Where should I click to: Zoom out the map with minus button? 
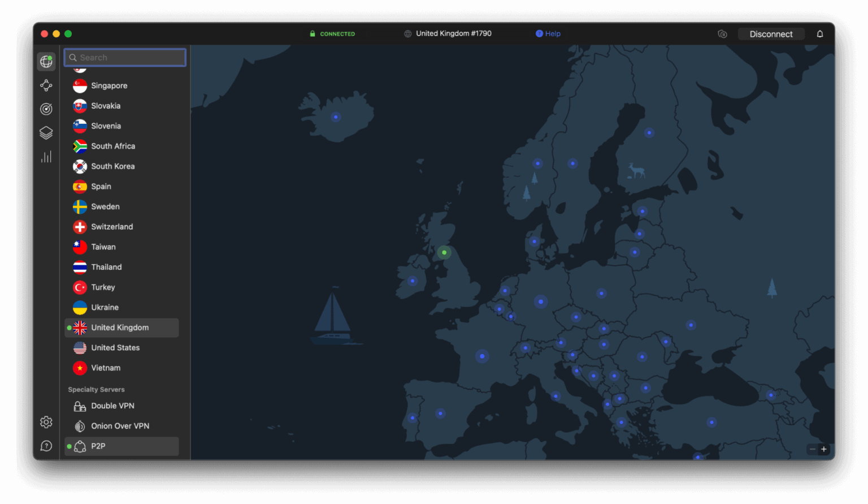(812, 449)
